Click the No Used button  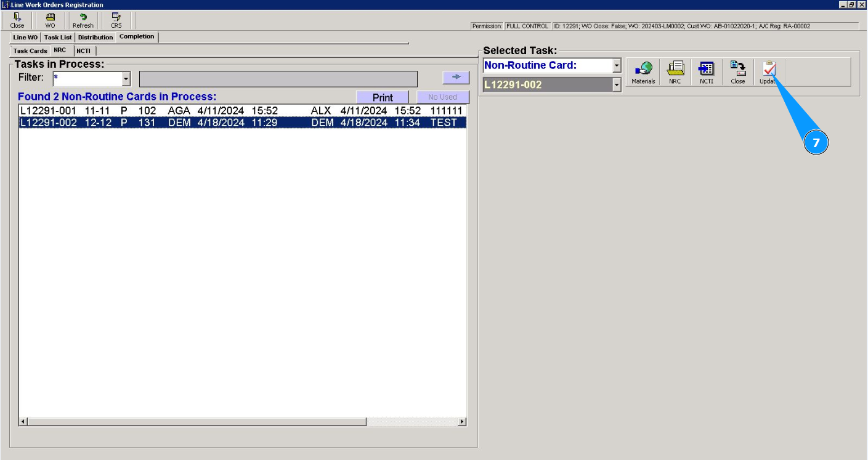point(443,97)
